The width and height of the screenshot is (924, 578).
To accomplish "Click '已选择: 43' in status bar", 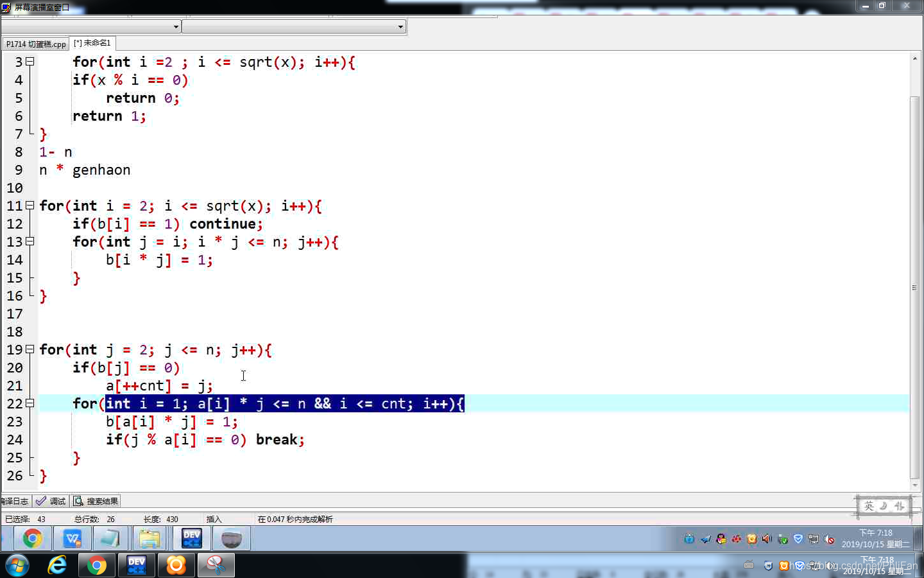I will [25, 519].
